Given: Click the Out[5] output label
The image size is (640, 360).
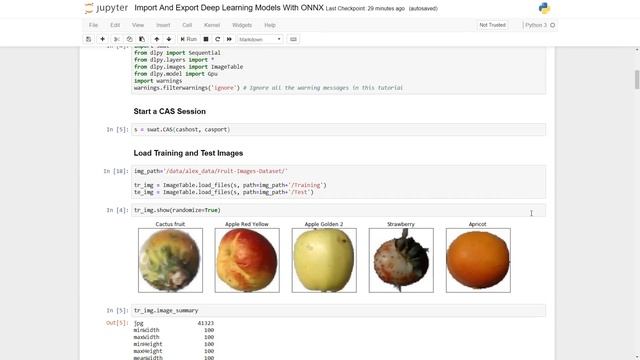Looking at the screenshot, I should [117, 323].
